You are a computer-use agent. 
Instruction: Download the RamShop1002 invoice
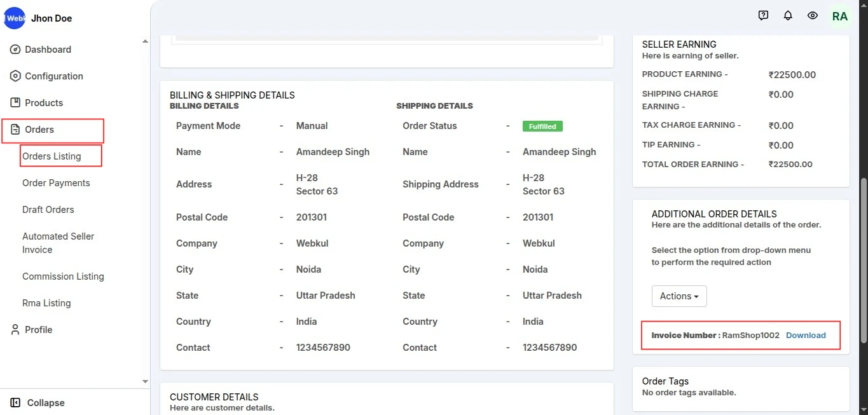[806, 336]
